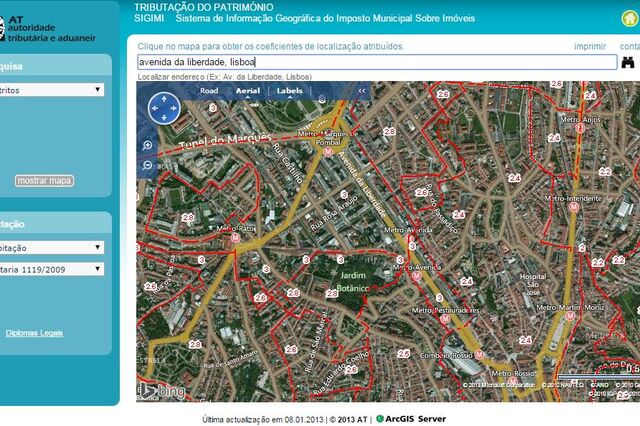
Task: Open the Diplomas Legais link
Action: [x=34, y=333]
